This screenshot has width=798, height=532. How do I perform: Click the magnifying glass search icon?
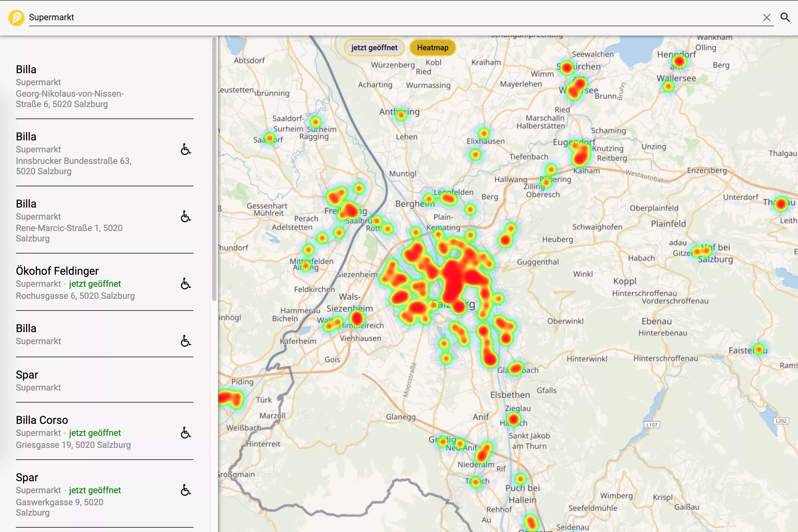point(785,17)
